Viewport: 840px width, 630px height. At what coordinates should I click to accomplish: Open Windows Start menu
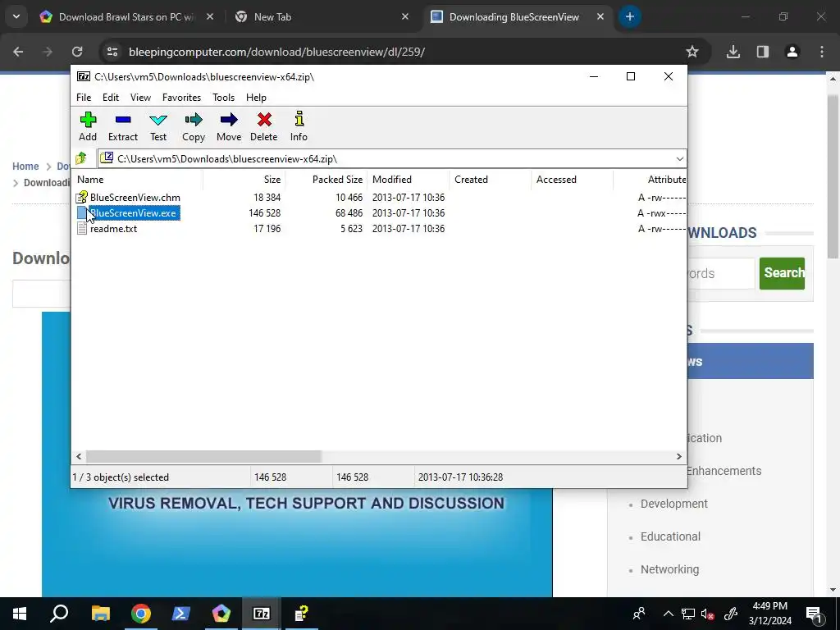coord(20,614)
